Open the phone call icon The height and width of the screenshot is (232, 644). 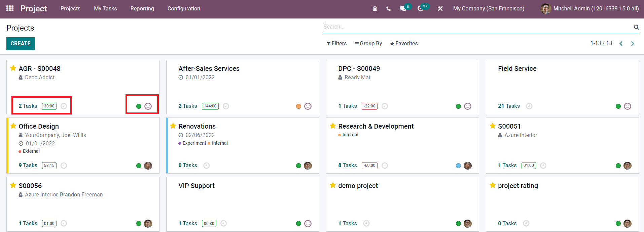[389, 9]
